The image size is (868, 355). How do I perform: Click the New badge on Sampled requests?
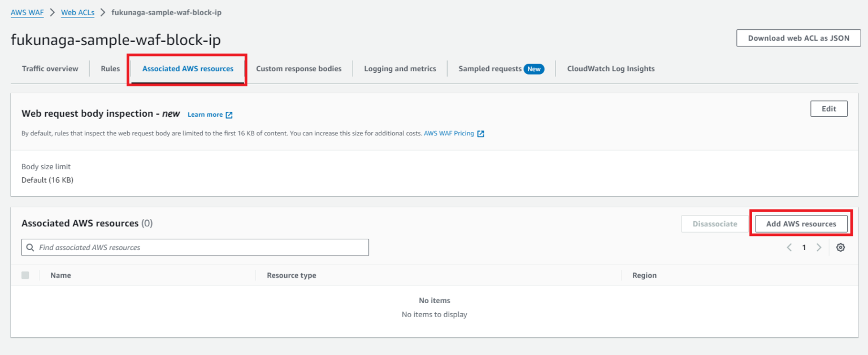tap(534, 68)
